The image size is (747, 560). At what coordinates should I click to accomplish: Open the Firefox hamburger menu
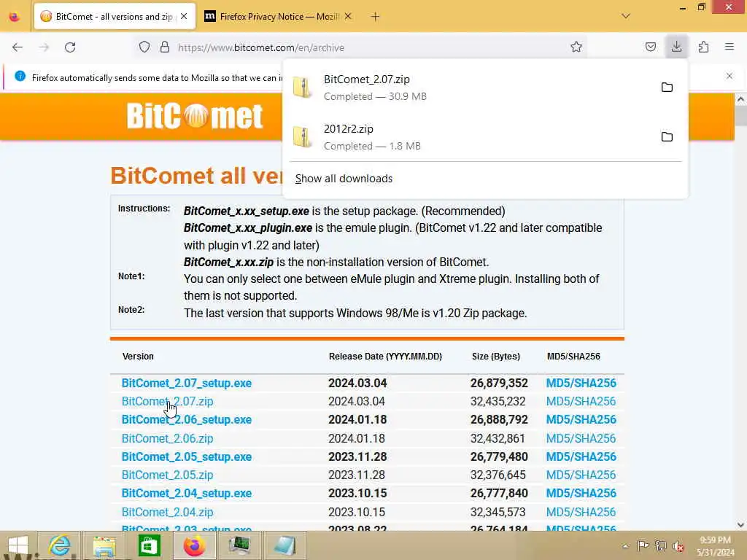point(729,47)
